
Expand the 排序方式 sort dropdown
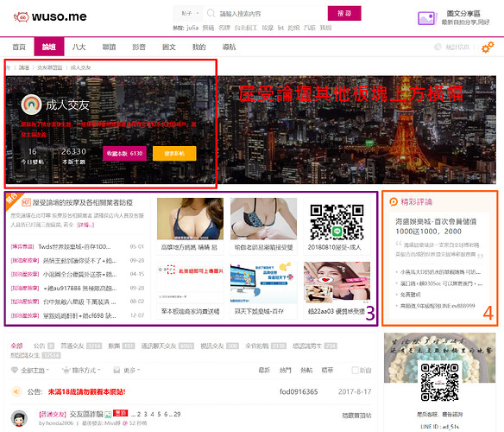[x=86, y=370]
